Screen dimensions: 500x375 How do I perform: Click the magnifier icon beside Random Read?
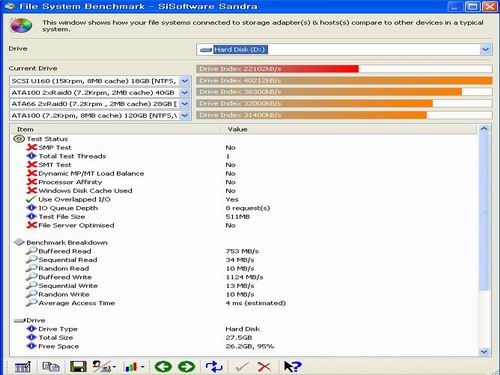(x=31, y=268)
